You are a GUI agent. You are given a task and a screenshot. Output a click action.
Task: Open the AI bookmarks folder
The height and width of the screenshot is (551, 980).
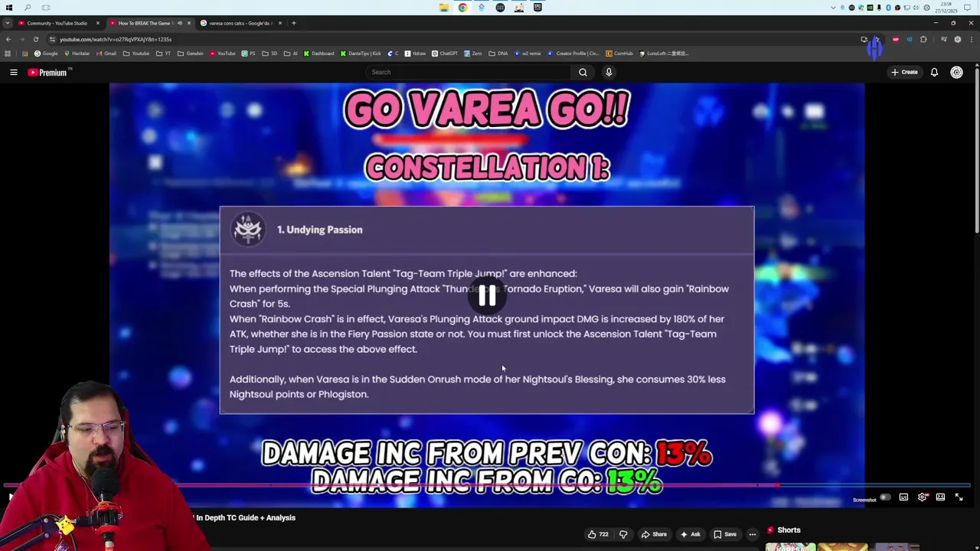click(x=290, y=54)
